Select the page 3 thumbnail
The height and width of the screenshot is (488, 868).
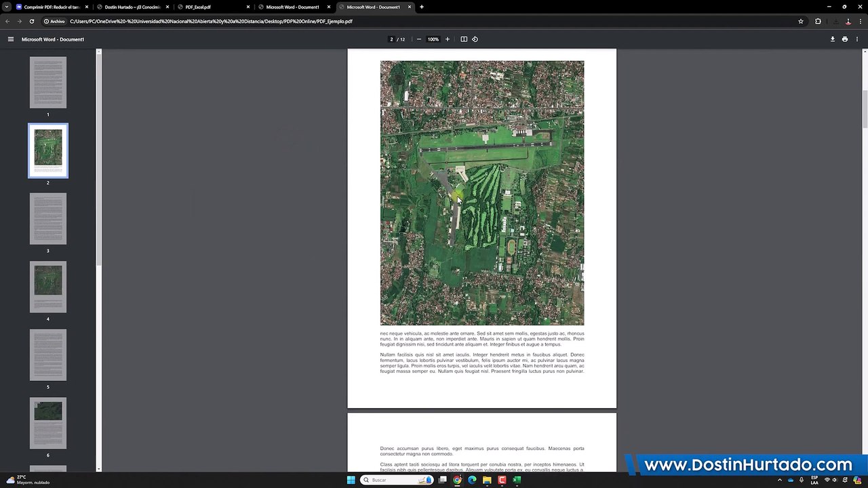click(x=48, y=219)
